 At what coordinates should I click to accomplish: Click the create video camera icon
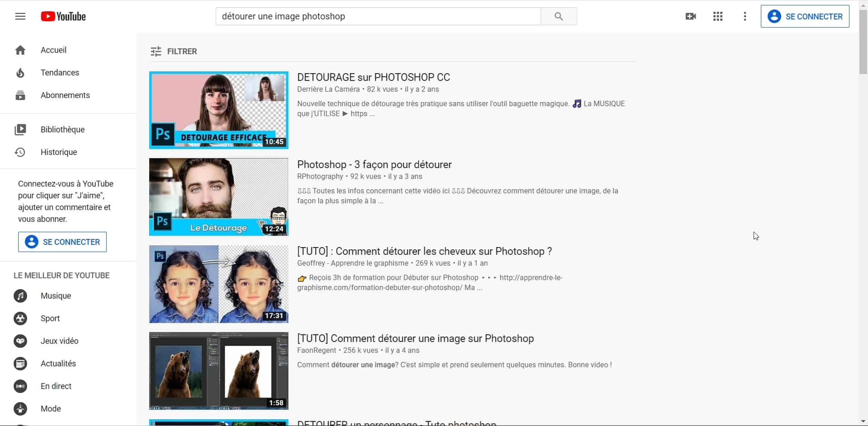(x=690, y=17)
